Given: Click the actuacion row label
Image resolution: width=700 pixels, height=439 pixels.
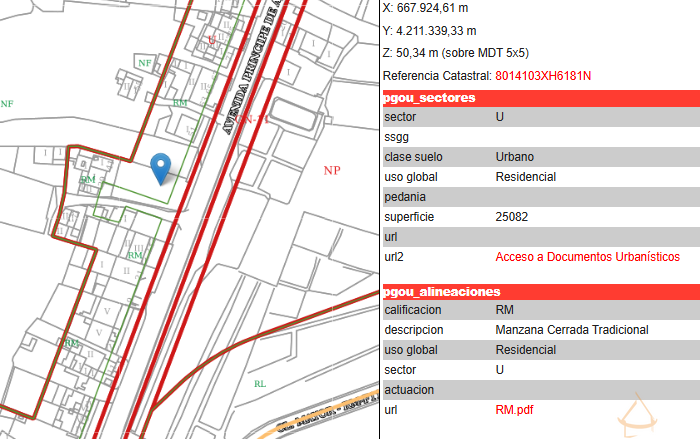Looking at the screenshot, I should 409,390.
